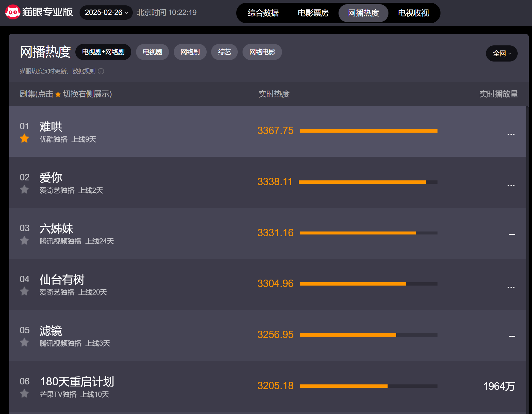Viewport: 532px width, 414px height.
Task: Click the 数据规则 link text
Action: coord(84,71)
